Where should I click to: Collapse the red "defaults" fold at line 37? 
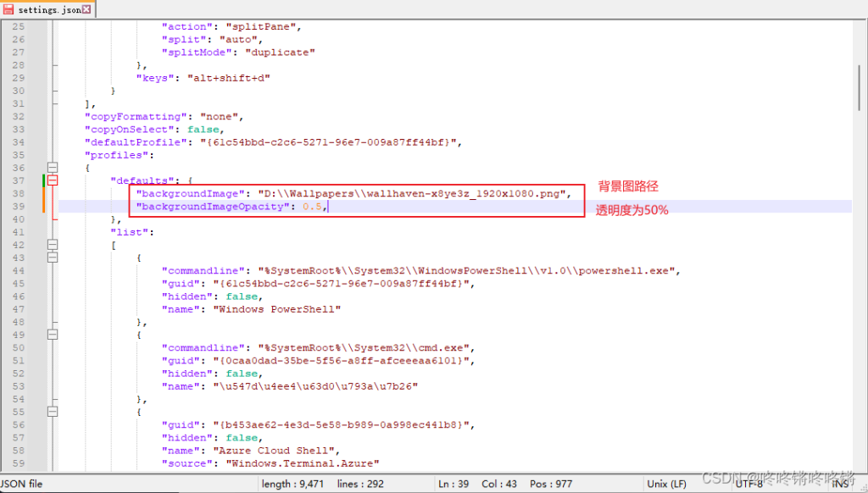pos(53,180)
